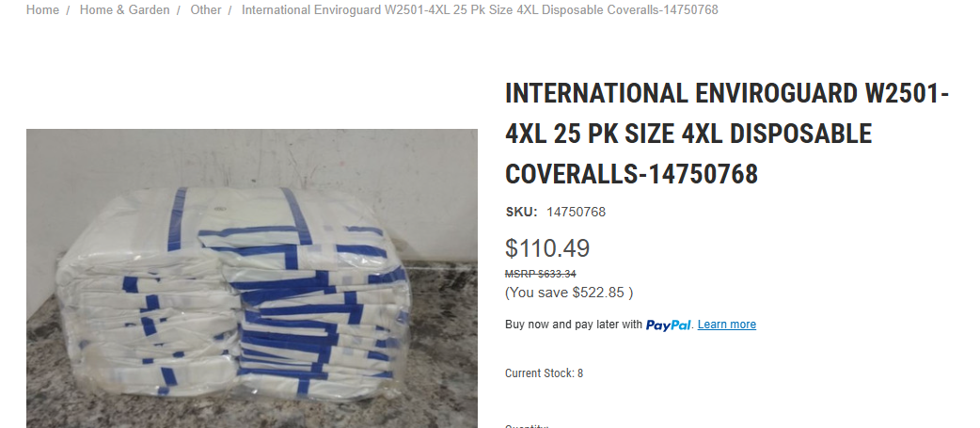Select the SKU number 14750768
Image resolution: width=980 pixels, height=428 pixels.
(577, 212)
